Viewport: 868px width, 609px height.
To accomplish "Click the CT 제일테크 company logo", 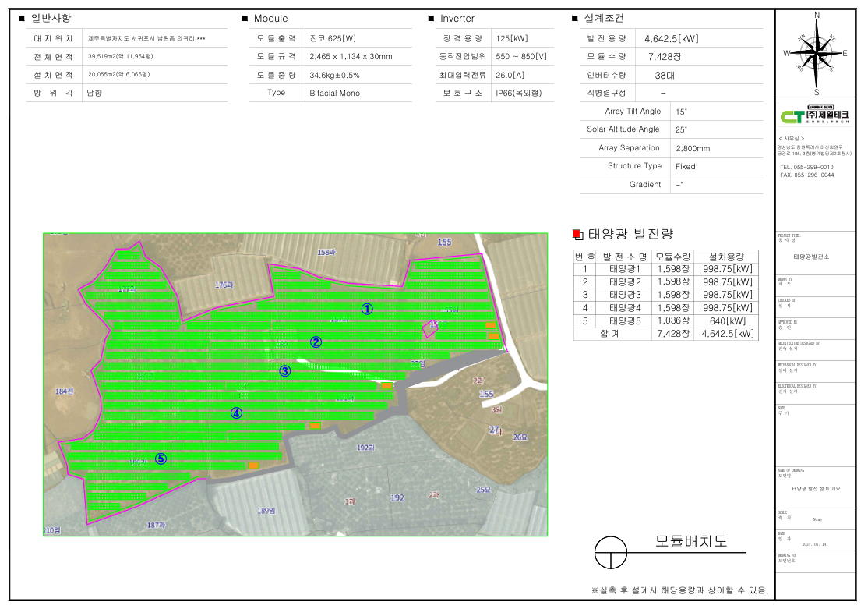I will coord(813,114).
